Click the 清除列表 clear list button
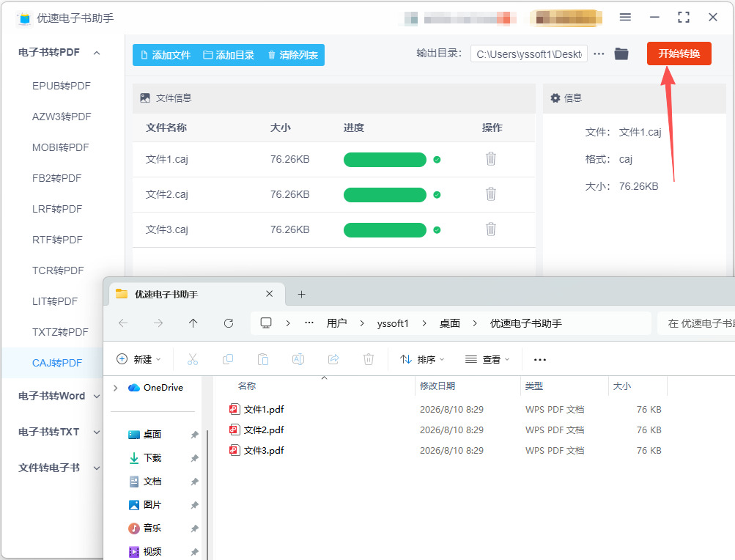This screenshot has width=735, height=560. pos(293,55)
